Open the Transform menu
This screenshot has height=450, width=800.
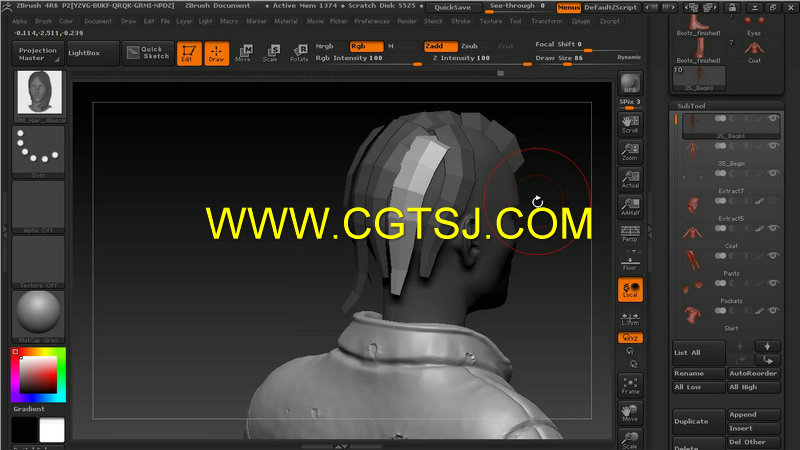point(546,21)
